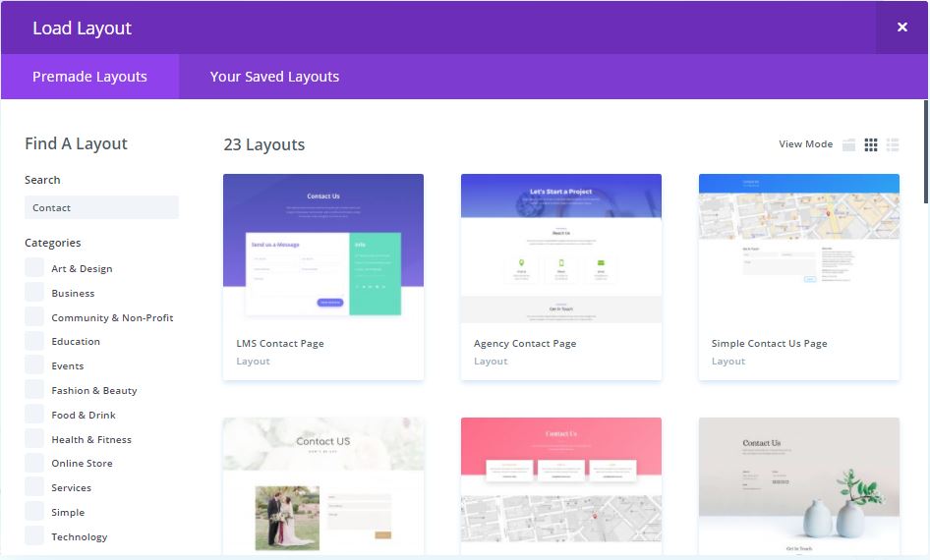Switch to large single-column view mode
This screenshot has height=560, width=930.
pyautogui.click(x=848, y=144)
